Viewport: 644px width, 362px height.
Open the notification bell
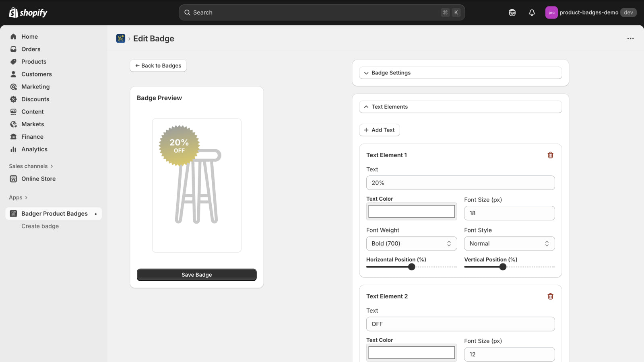coord(532,12)
